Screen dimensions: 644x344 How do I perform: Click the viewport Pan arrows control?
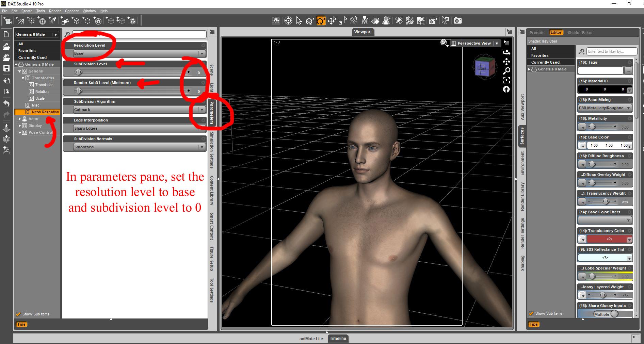coord(506,62)
